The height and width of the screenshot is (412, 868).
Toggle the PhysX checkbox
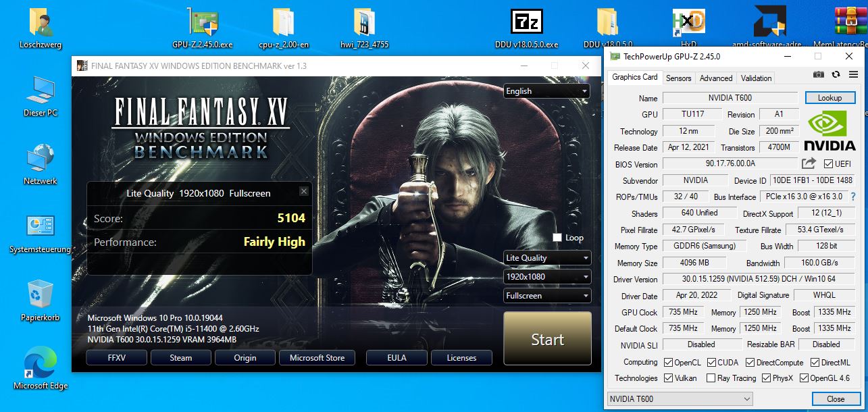[766, 378]
